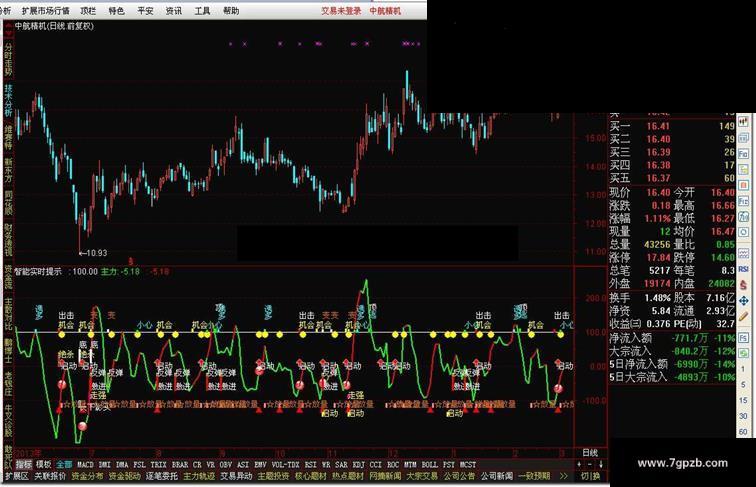This screenshot has height=487, width=756.
Task: Select the MCST indicator
Action: pos(468,465)
